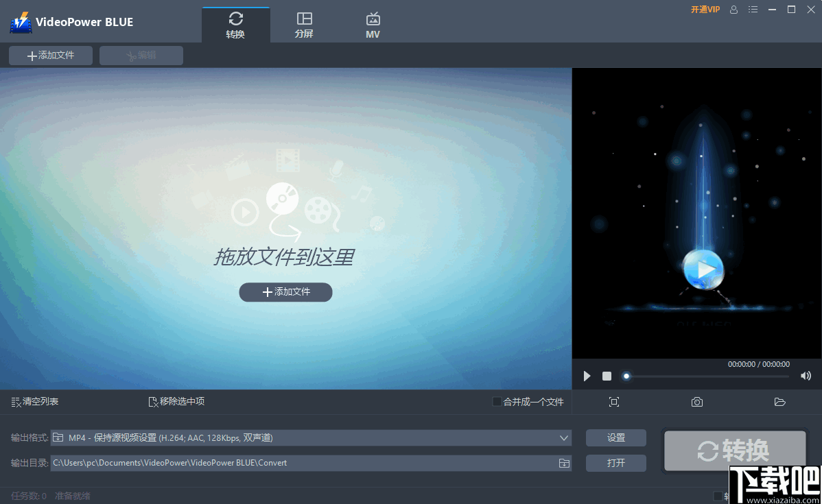Viewport: 822px width, 504px height.
Task: Open output directory browse folder icon
Action: 564,463
